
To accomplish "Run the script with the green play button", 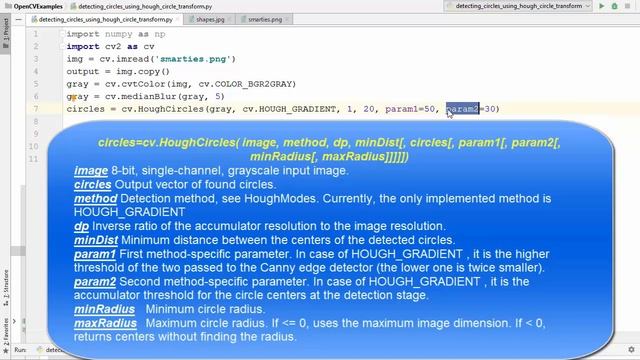I will pos(602,6).
